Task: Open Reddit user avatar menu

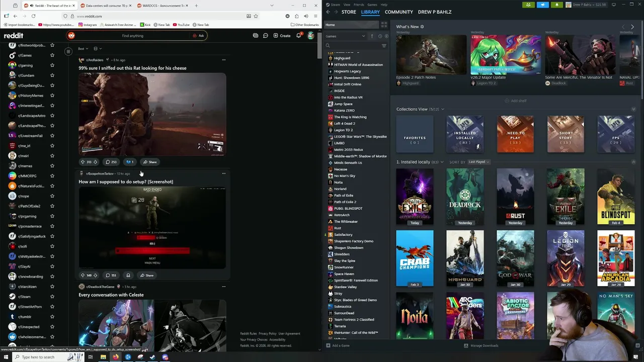Action: pyautogui.click(x=310, y=36)
